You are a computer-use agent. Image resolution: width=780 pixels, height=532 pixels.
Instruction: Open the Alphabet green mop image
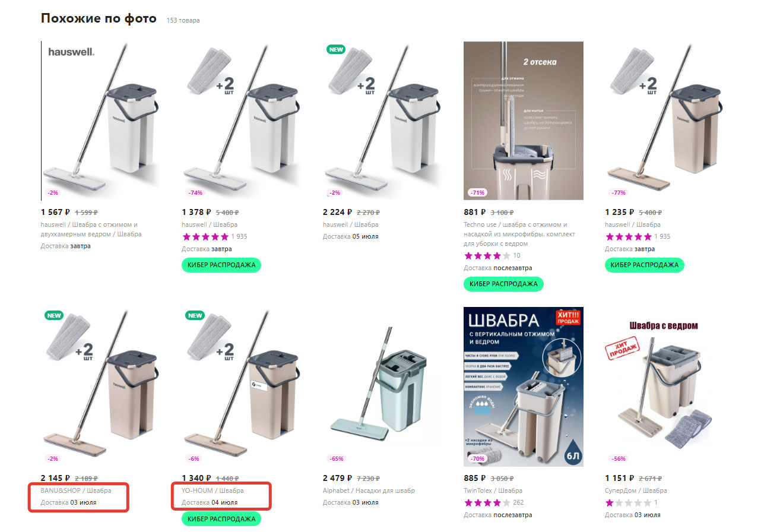(x=383, y=387)
